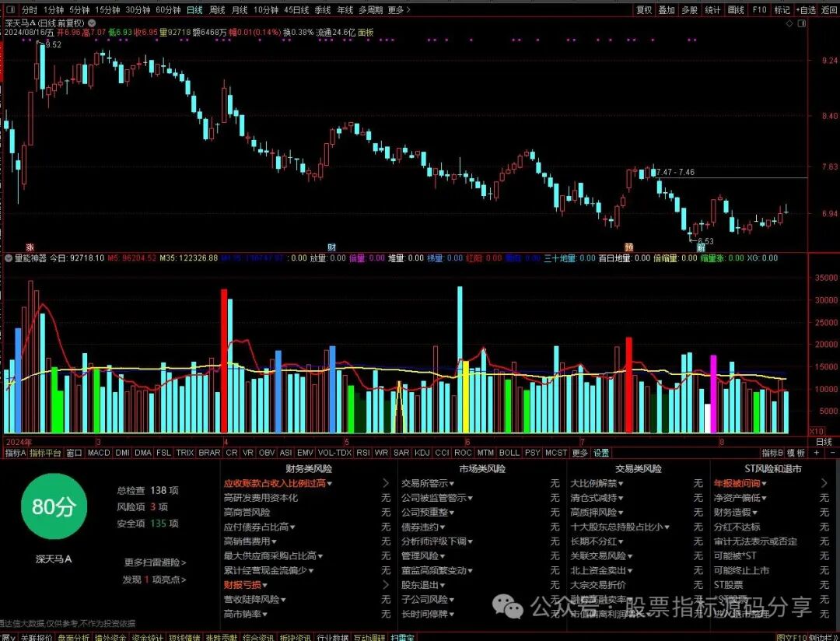Image resolution: width=840 pixels, height=641 pixels.
Task: Open the 更多 timeframe menu
Action: click(x=399, y=9)
